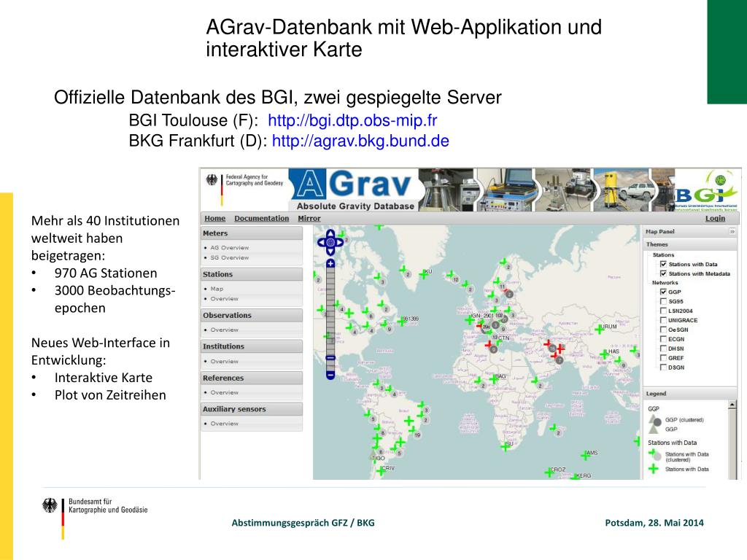Viewport: 747px width, 560px height.
Task: Open AG Overview under Meters
Action: point(230,248)
